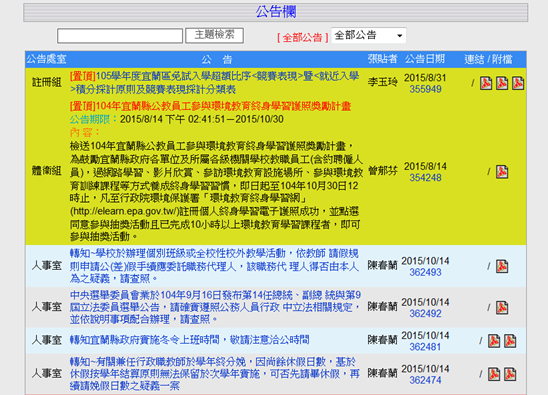This screenshot has height=395, width=548.
Task: Open second PDF attachment for announcement 362474
Action: click(x=510, y=374)
